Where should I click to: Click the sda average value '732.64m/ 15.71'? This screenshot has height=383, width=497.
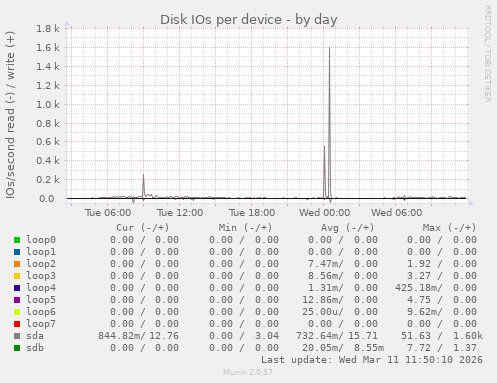(x=337, y=336)
